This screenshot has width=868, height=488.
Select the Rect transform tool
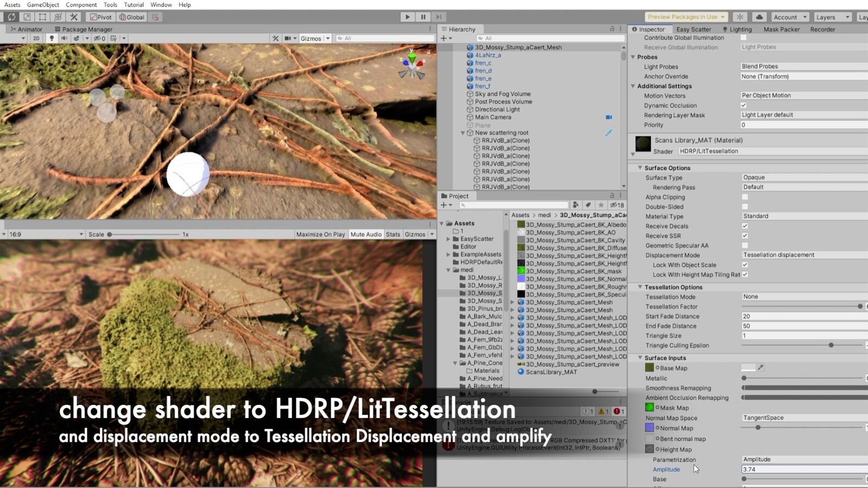point(43,17)
